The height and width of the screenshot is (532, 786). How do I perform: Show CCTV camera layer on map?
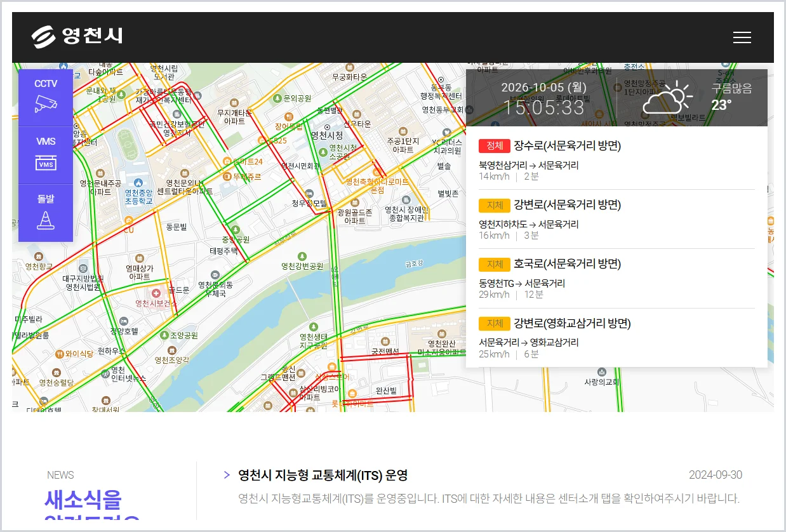pos(46,98)
